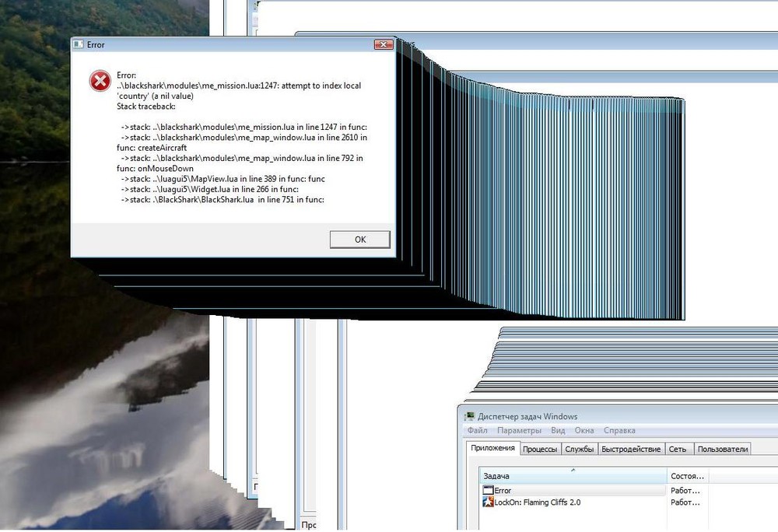Screen dimensions: 778x532
Task: Open the Справка menu in Task Manager
Action: 619,430
